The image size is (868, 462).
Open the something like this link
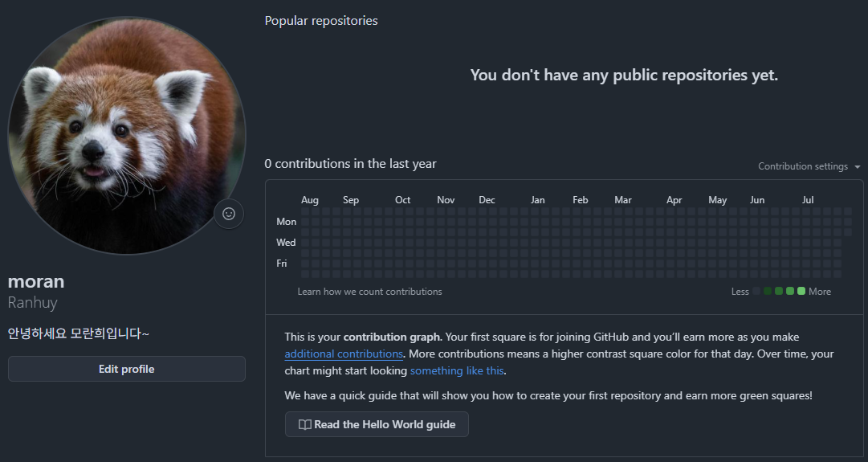[x=457, y=370]
